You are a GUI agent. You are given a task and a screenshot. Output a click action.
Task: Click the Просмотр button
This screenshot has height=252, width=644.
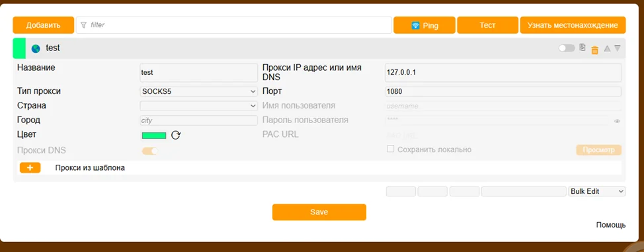(x=599, y=150)
